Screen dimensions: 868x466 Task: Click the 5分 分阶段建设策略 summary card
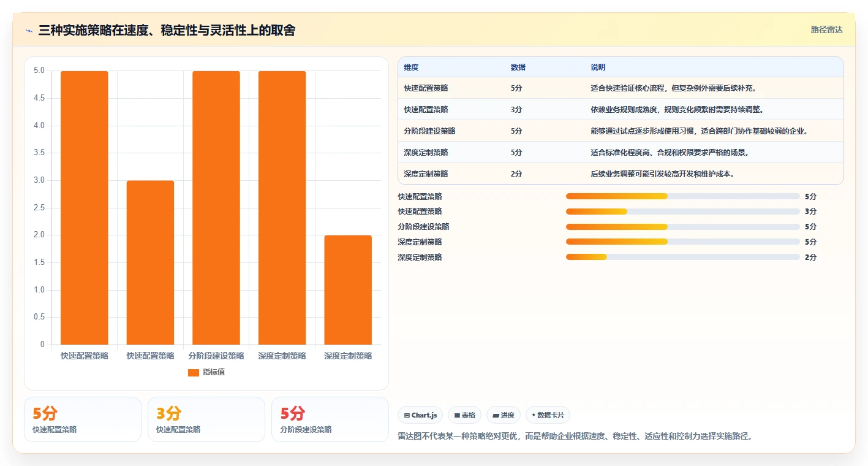[x=330, y=419]
